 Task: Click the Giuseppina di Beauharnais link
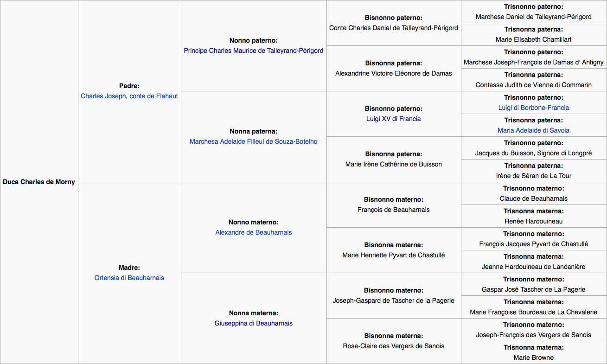click(253, 323)
